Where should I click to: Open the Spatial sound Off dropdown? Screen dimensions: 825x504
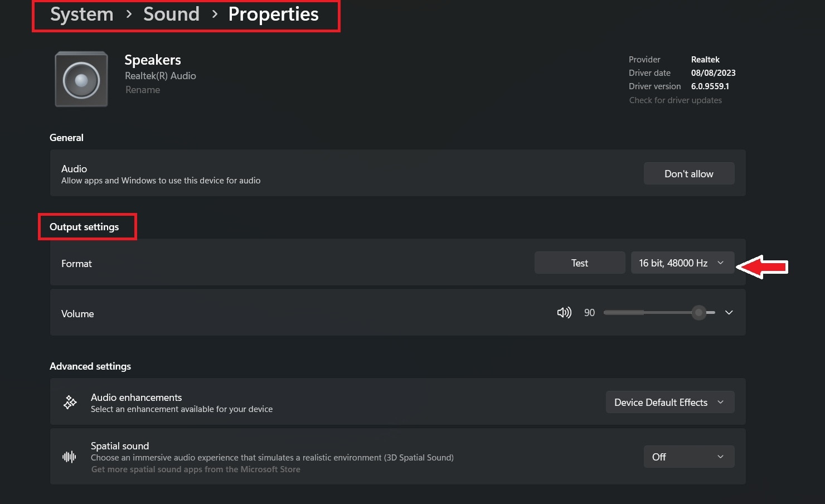(x=689, y=457)
